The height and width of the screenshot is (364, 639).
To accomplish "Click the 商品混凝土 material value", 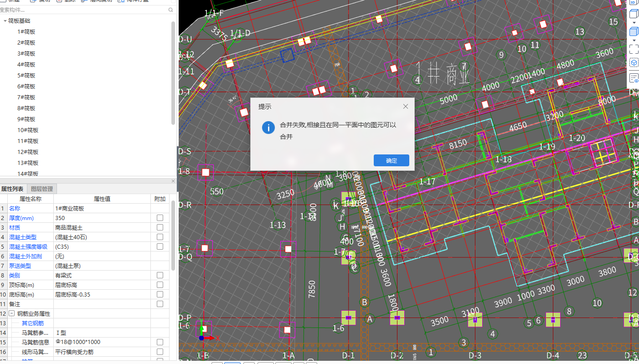I will click(102, 227).
